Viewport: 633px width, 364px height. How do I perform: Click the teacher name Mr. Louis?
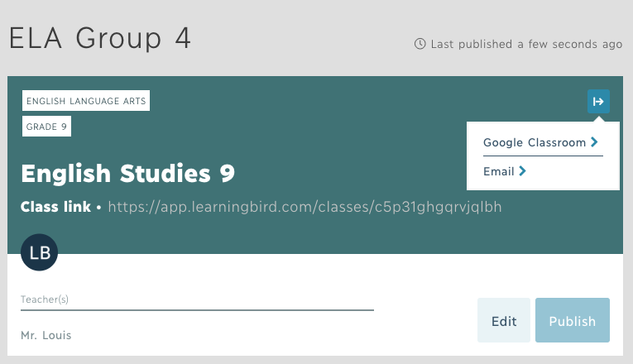[x=46, y=335]
